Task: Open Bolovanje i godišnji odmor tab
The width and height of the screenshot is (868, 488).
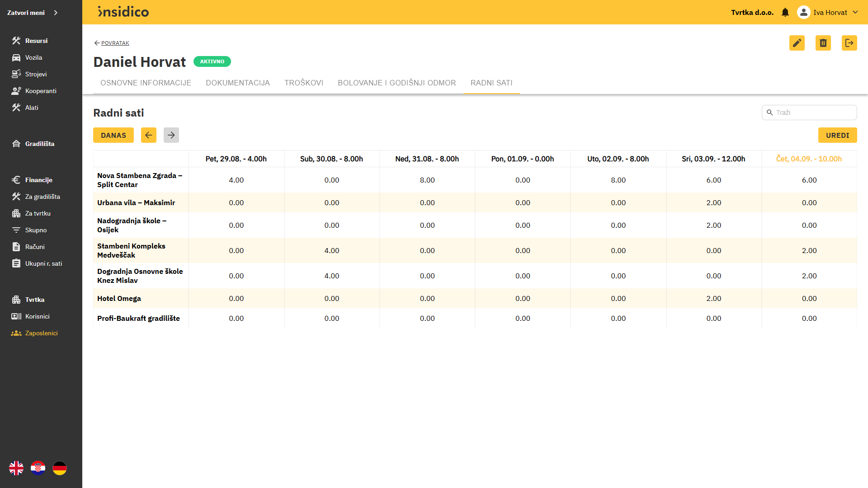Action: (396, 83)
